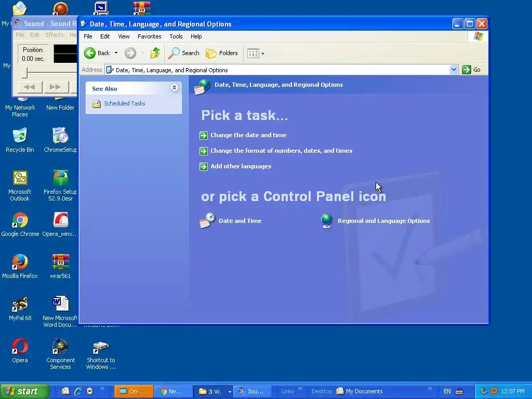This screenshot has width=532, height=399.
Task: Open the Edit menu in Sound Recorder
Action: (35, 35)
